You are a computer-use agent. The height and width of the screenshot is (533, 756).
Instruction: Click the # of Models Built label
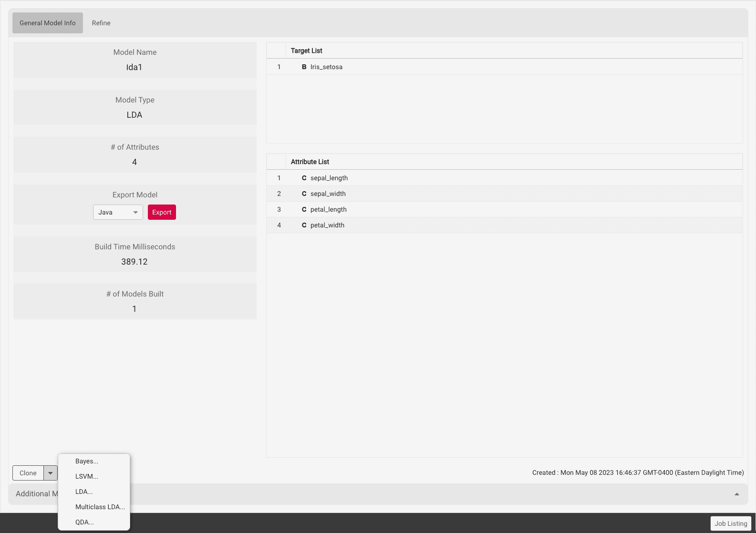point(135,294)
